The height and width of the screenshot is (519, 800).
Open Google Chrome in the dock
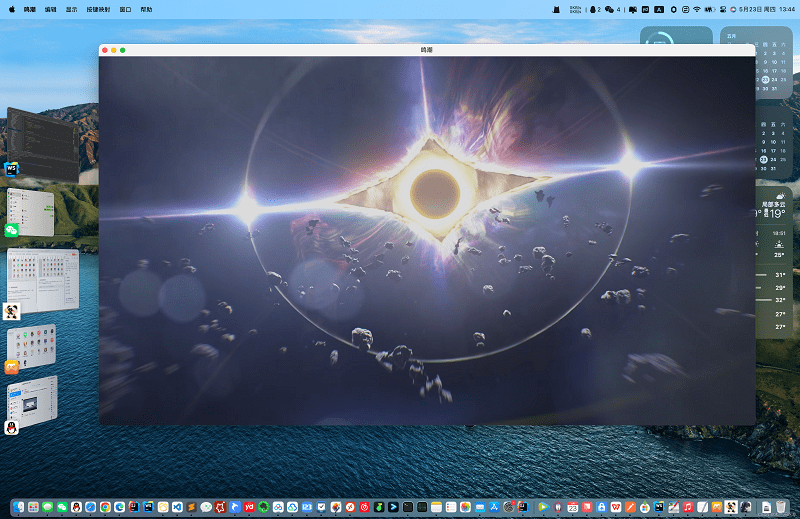[105, 508]
